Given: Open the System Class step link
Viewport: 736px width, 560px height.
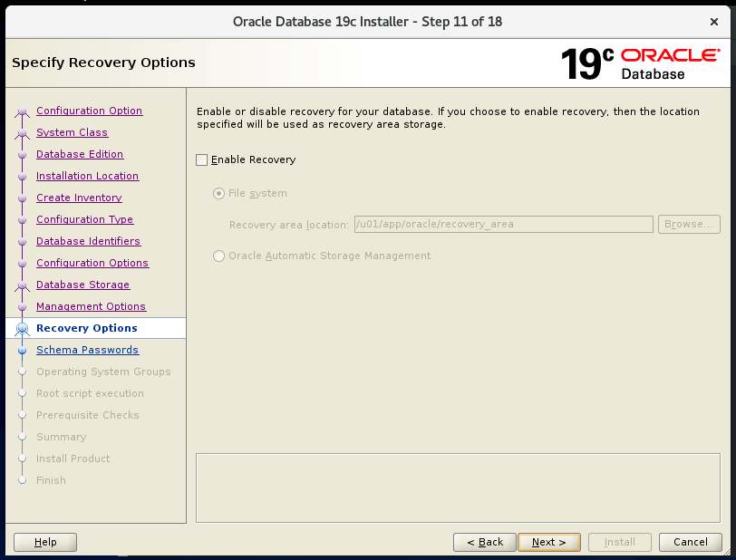Looking at the screenshot, I should pos(73,132).
